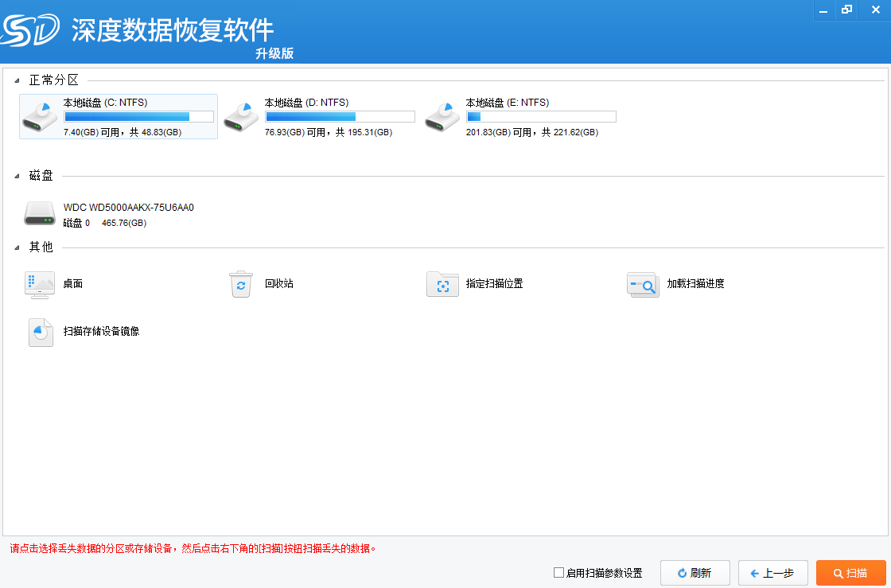Collapse the 正常分区 section

click(x=18, y=80)
